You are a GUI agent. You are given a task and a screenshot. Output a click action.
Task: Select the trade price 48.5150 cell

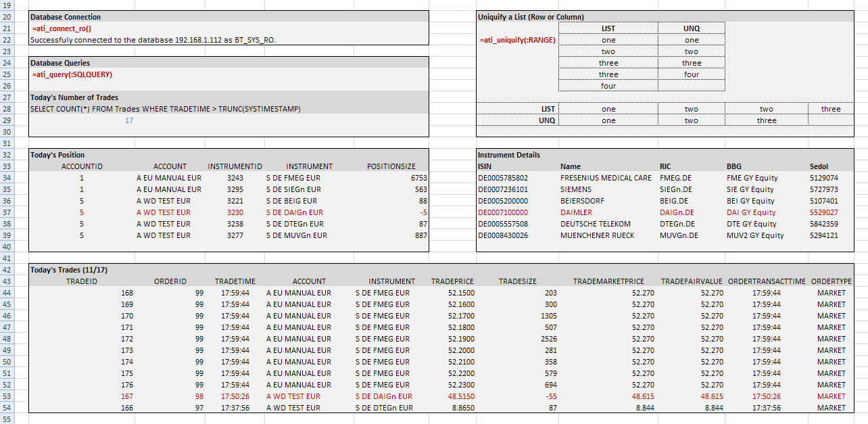461,396
